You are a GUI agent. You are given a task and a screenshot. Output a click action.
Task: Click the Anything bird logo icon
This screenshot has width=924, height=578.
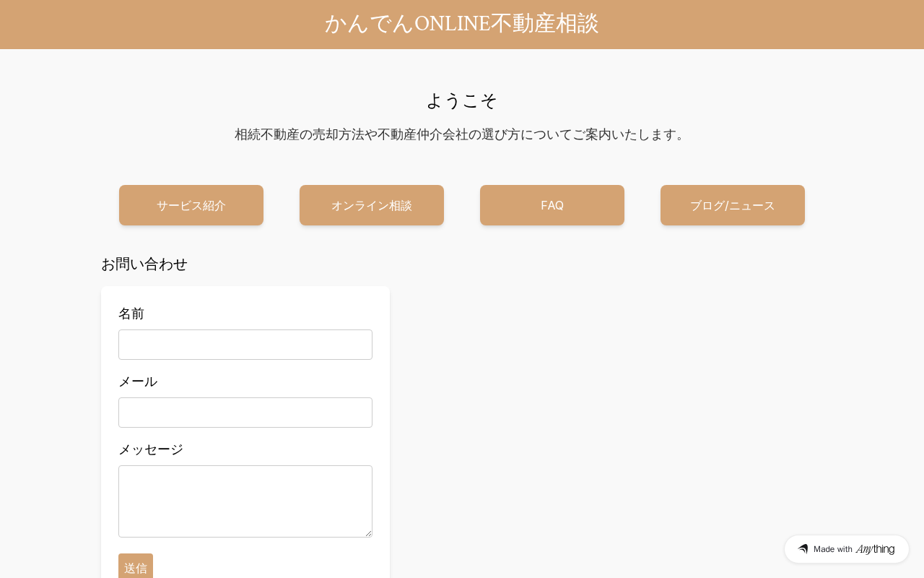click(803, 549)
